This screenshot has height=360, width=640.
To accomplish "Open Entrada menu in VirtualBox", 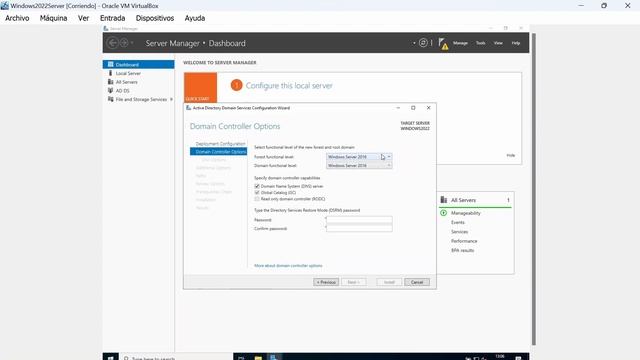I will tap(113, 18).
